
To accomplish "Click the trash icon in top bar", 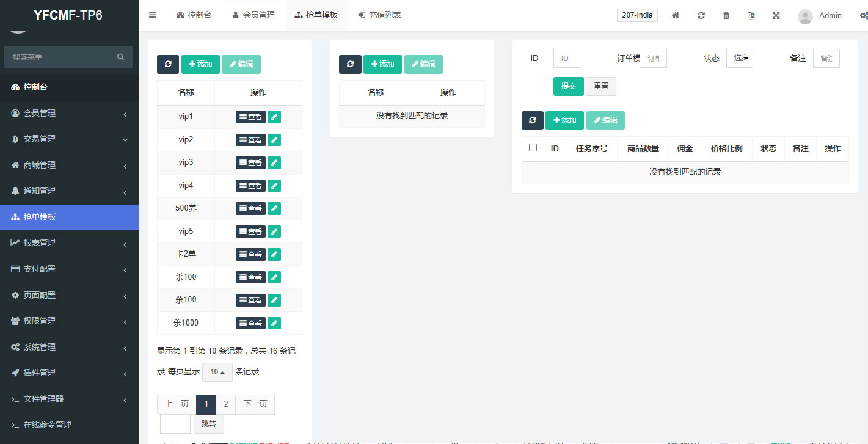I will pos(726,15).
